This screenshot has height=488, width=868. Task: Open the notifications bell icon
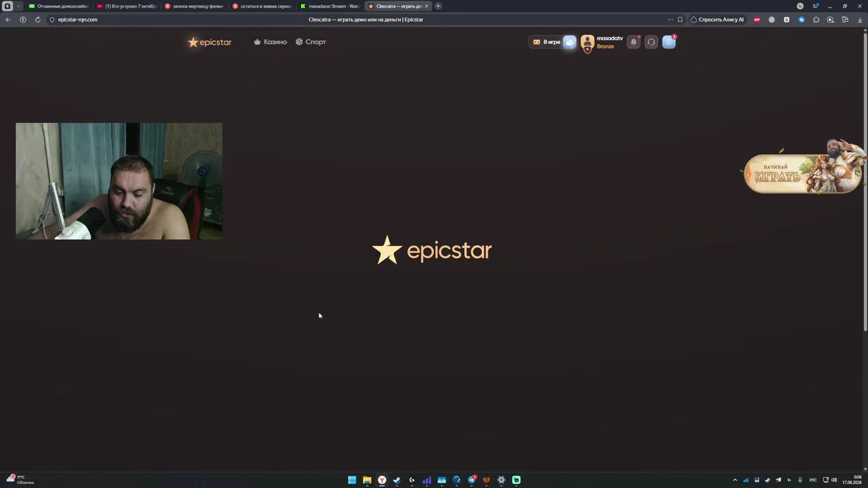pos(633,42)
